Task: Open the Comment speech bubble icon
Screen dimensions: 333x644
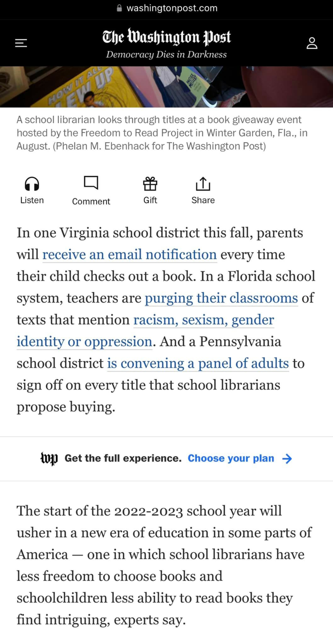Action: tap(91, 183)
